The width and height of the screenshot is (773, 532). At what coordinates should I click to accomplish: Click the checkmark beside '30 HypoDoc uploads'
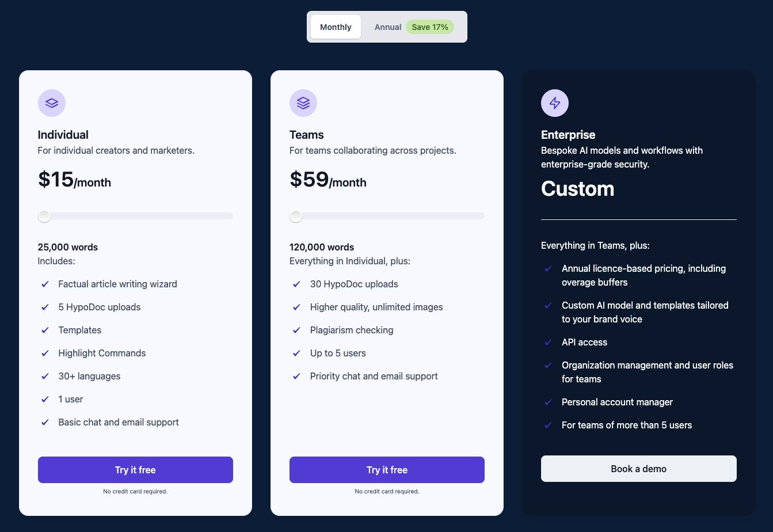coord(296,284)
